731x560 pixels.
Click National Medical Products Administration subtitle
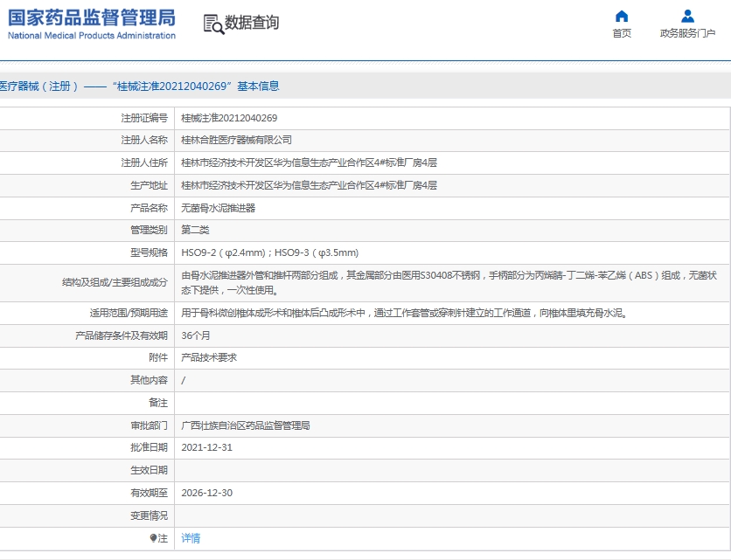(x=92, y=36)
